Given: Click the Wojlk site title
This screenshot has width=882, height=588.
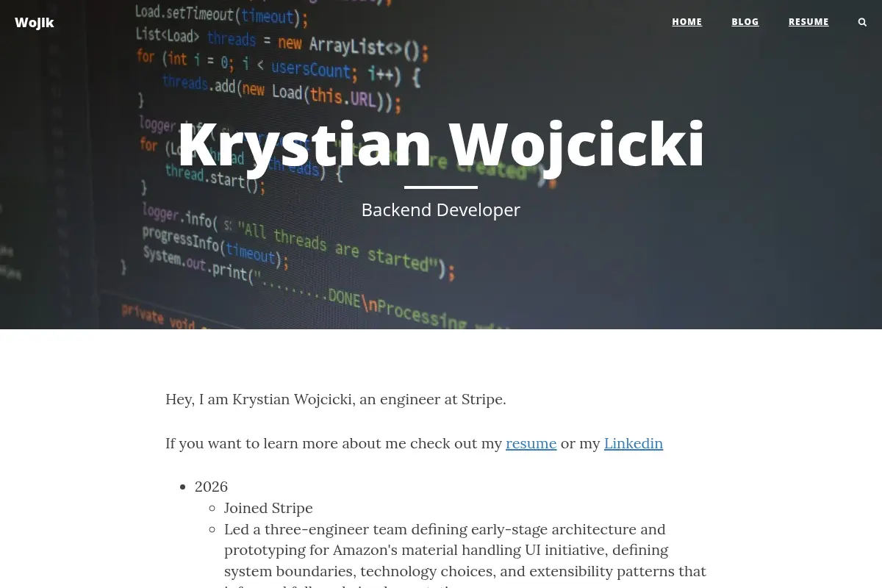Looking at the screenshot, I should [35, 23].
